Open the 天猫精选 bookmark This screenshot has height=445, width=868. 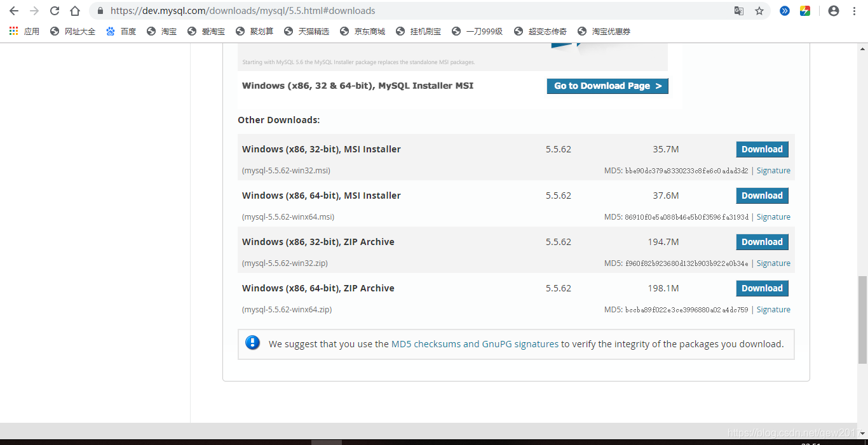point(306,31)
